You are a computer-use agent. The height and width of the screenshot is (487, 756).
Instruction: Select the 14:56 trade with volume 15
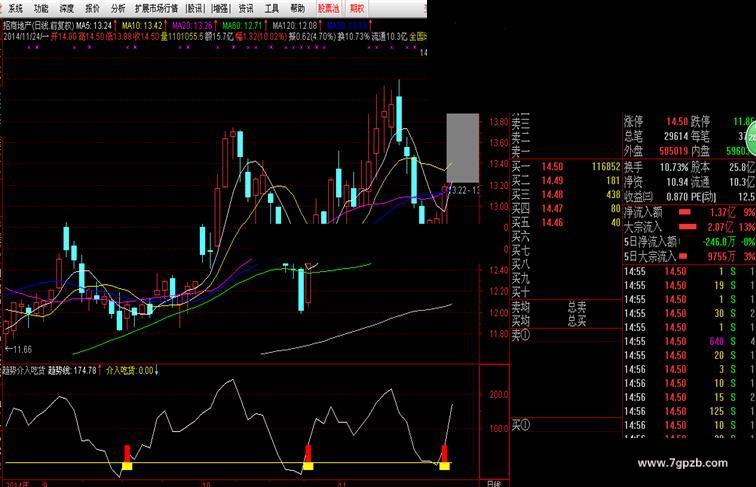click(689, 397)
